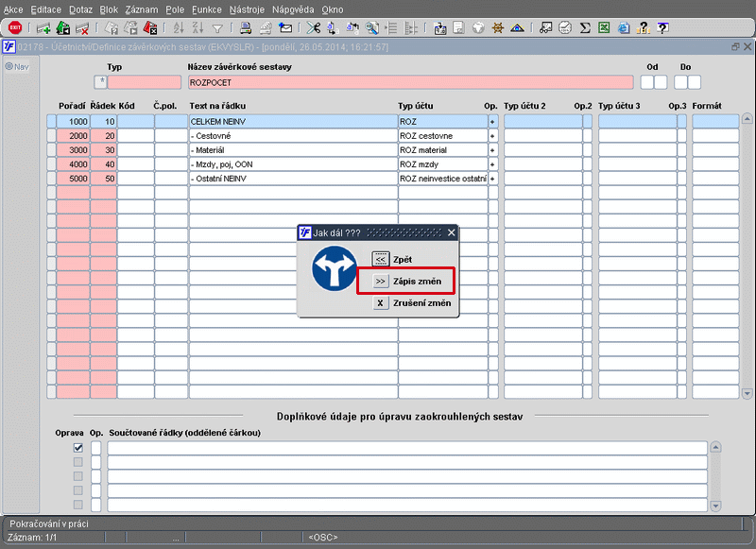756x549 pixels.
Task: Click the asterisk button beside Typ field
Action: click(x=100, y=82)
